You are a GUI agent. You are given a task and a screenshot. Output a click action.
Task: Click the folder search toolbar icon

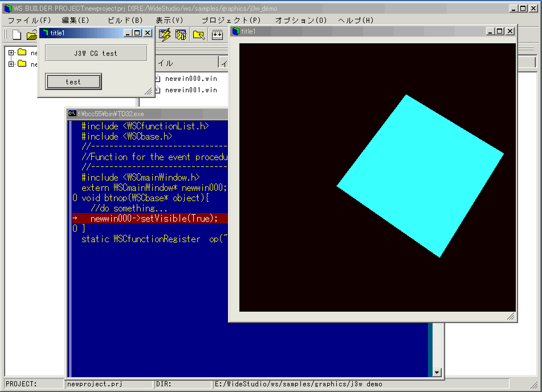click(199, 35)
